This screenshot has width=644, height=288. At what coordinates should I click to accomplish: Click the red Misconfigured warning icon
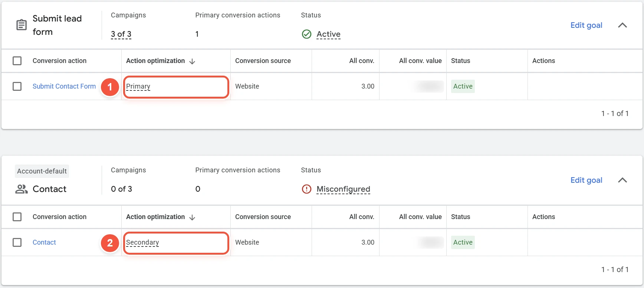[x=306, y=189]
